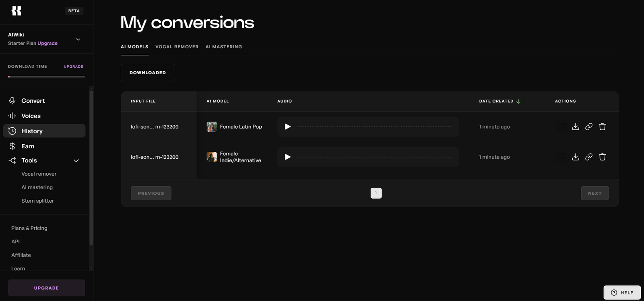Play the Female Indie/Alternative audio
The height and width of the screenshot is (301, 644).
(288, 157)
